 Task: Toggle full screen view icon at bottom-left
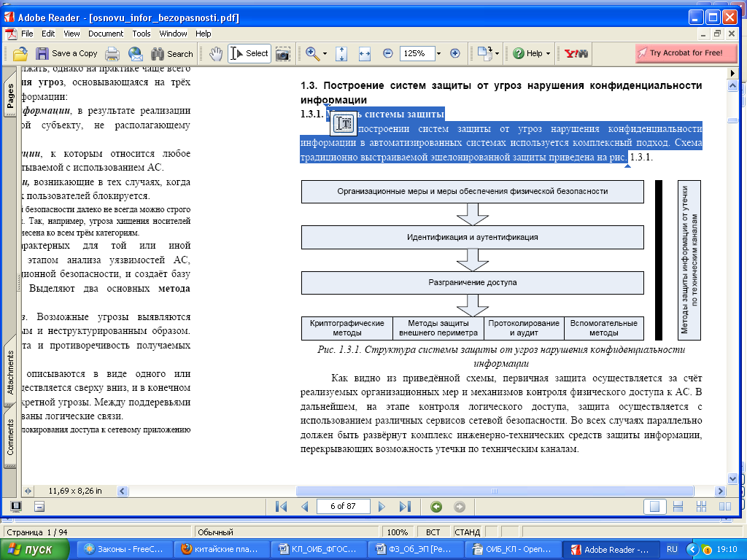tap(15, 506)
